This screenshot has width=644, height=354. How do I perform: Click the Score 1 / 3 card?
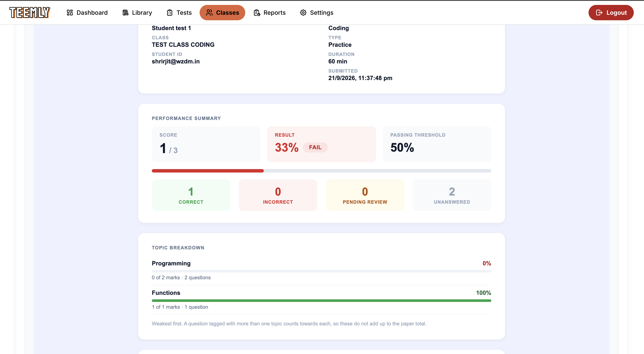206,144
